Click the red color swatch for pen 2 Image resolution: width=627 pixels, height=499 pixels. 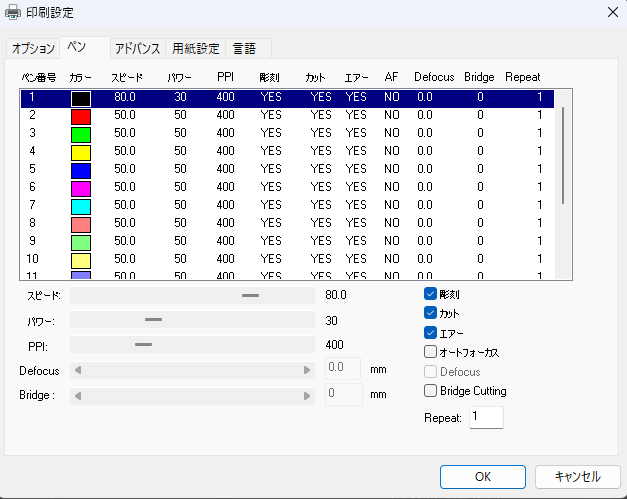pos(80,116)
